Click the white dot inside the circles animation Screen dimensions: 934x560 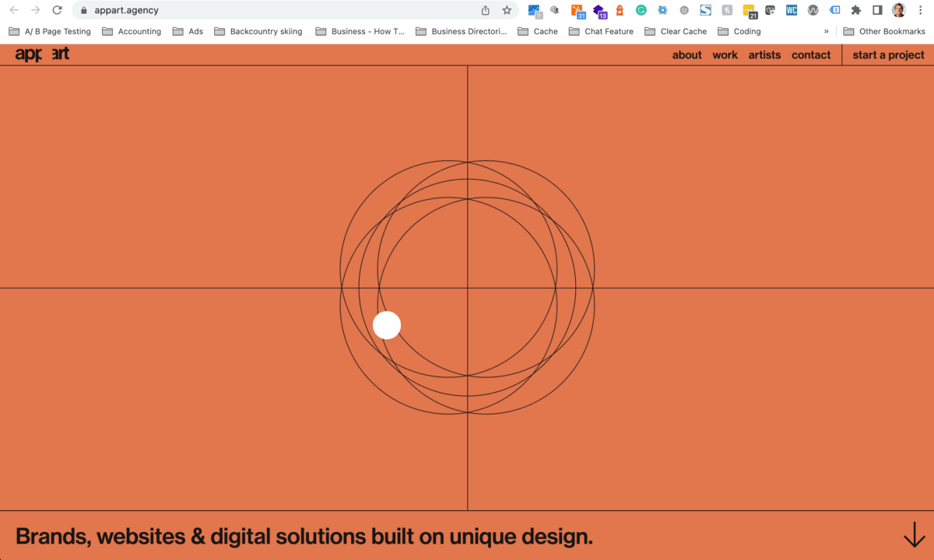pos(387,325)
